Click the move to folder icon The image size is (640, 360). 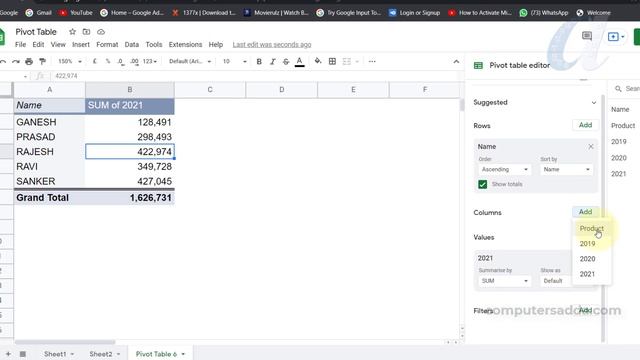pos(87,31)
